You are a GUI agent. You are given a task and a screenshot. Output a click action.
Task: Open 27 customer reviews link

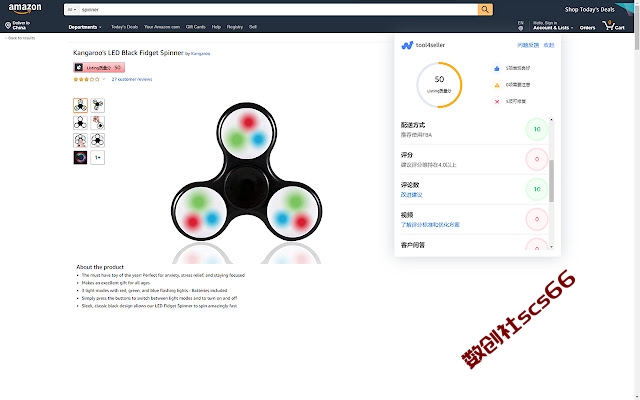point(132,79)
